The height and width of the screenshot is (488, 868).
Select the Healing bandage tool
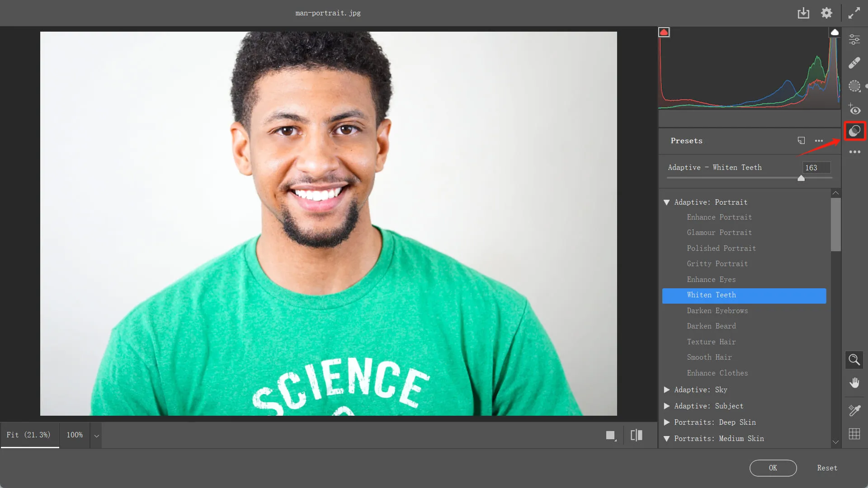854,63
